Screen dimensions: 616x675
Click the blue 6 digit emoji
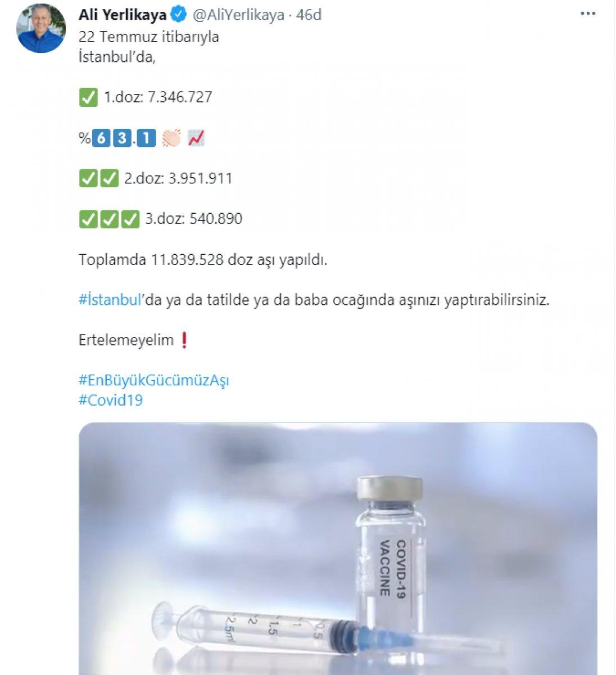[x=101, y=138]
